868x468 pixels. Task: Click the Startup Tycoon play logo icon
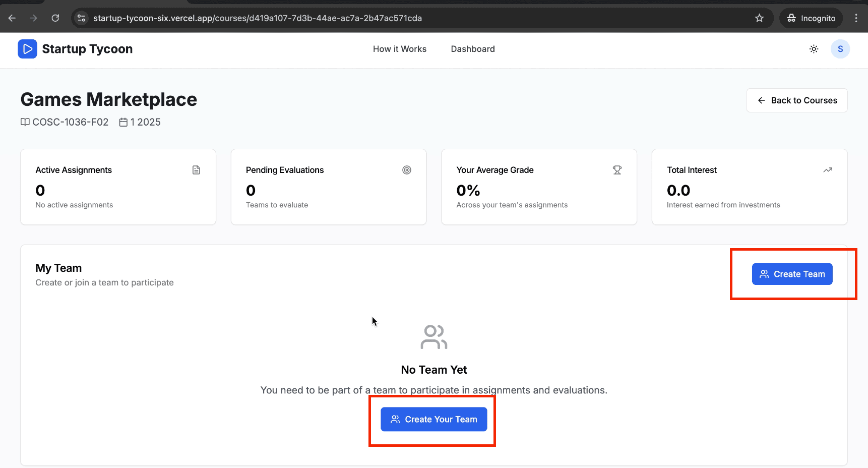(x=27, y=49)
